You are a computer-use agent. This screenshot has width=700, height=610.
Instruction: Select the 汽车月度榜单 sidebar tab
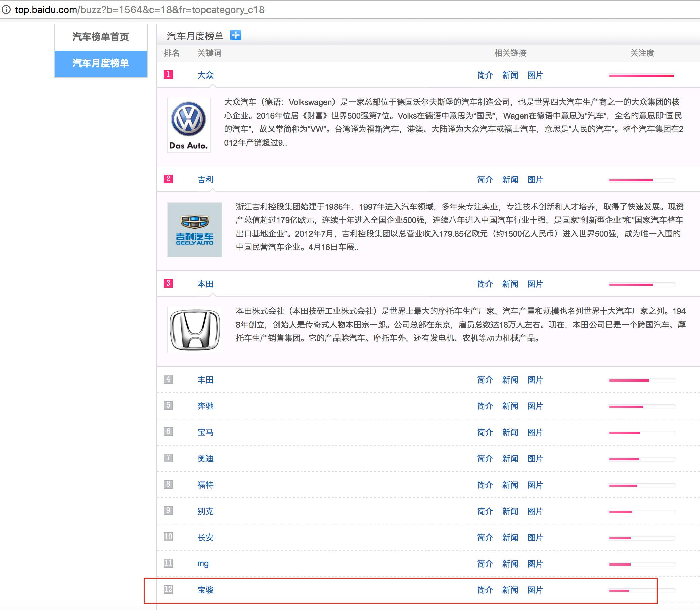(101, 64)
